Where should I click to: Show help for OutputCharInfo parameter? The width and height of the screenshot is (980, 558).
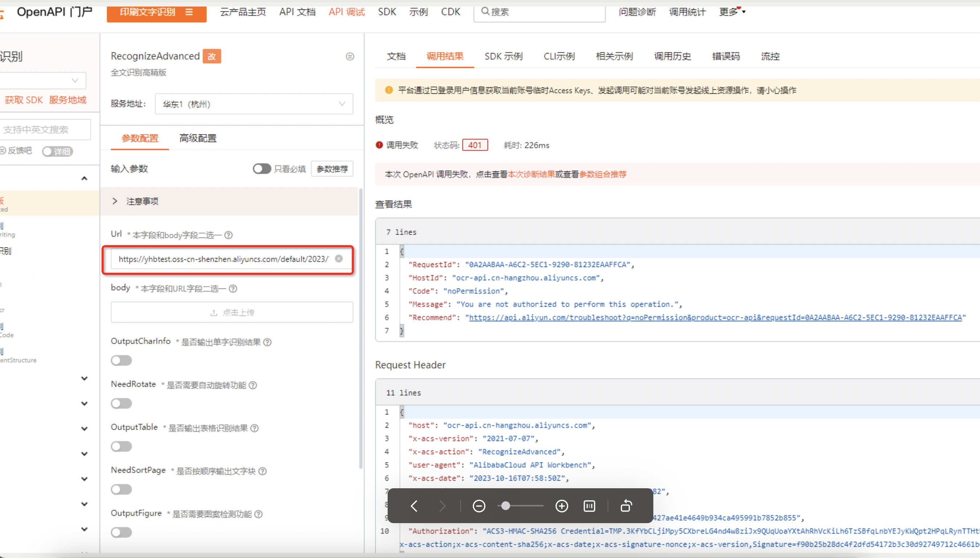pyautogui.click(x=268, y=342)
